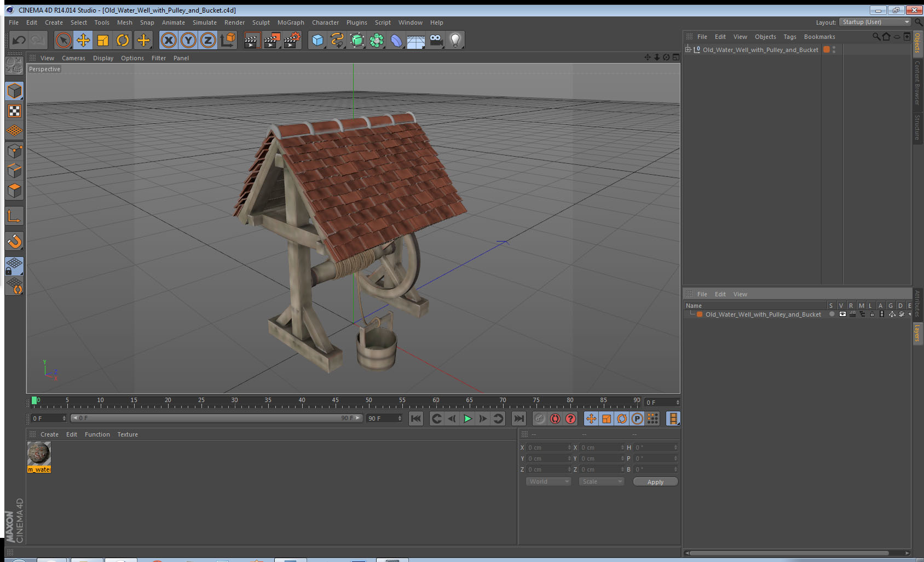Toggle X axis lock

click(x=169, y=40)
